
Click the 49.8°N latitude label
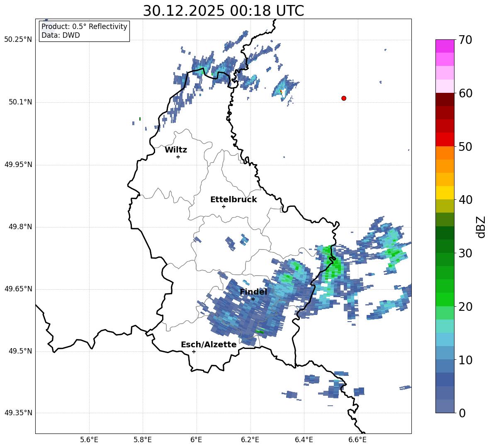pyautogui.click(x=20, y=227)
